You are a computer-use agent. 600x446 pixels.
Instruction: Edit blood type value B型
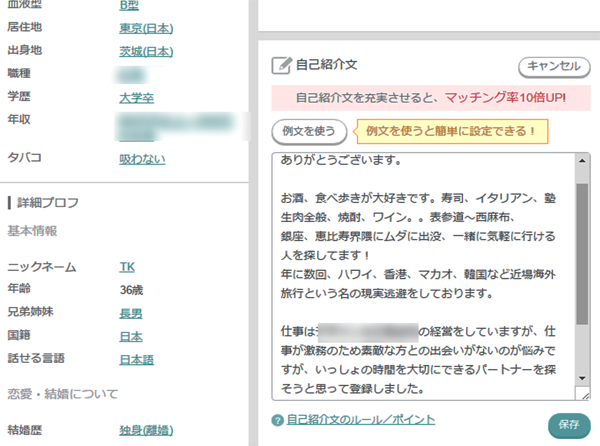pos(129,5)
